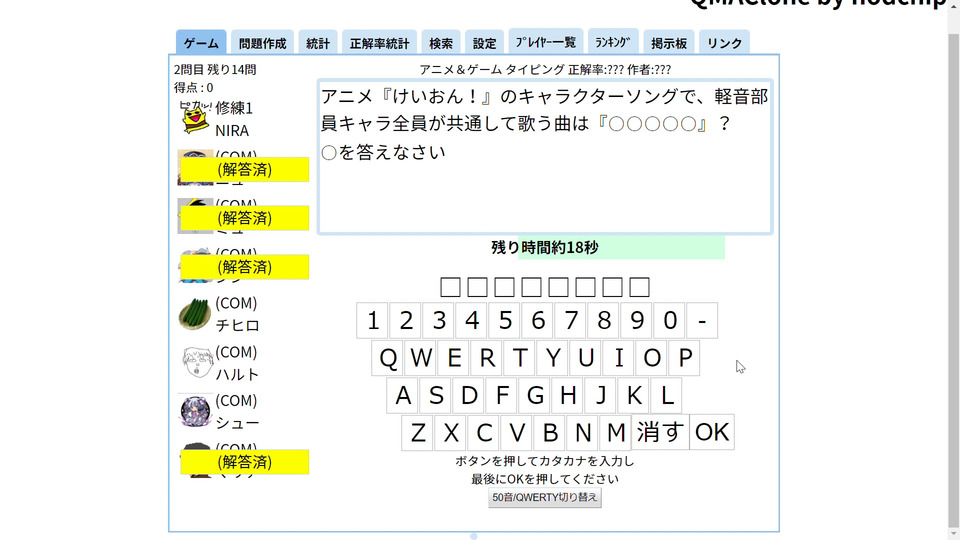
Task: Click the P key
Action: point(685,358)
